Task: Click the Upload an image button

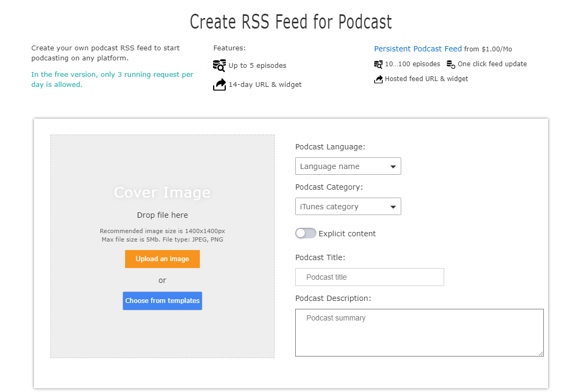Action: (162, 259)
